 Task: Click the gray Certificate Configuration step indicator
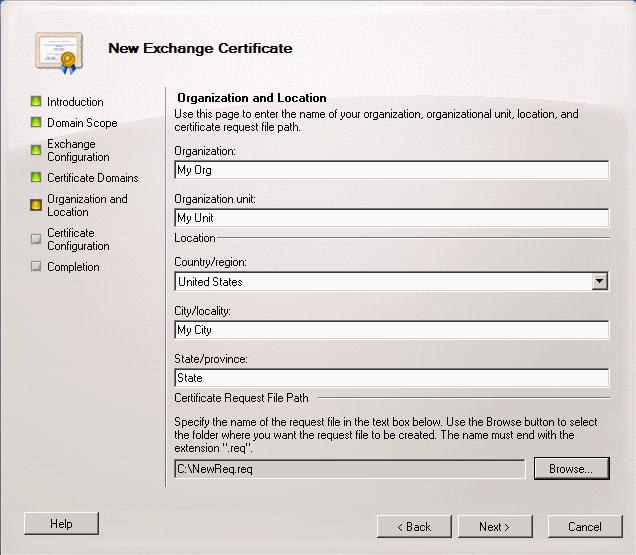point(36,239)
